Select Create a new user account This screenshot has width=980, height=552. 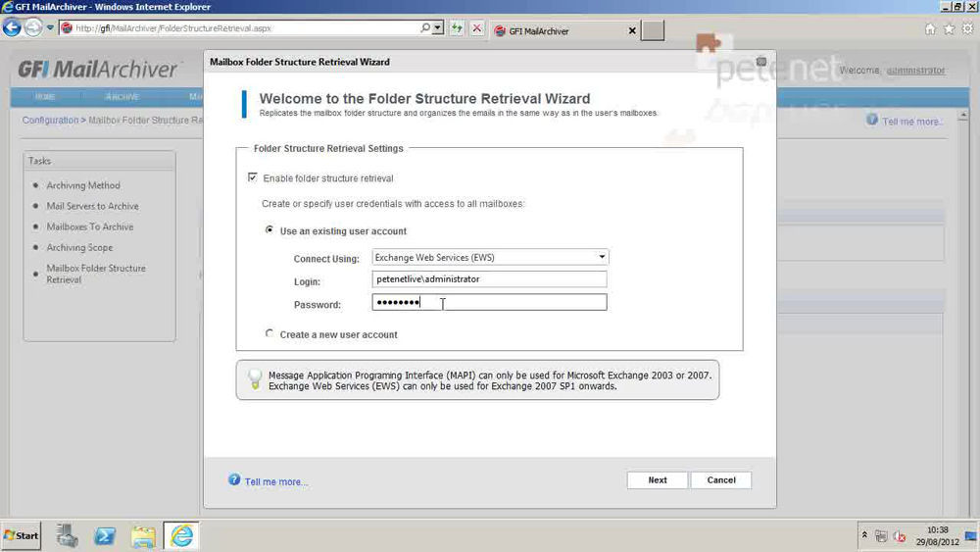tap(269, 333)
